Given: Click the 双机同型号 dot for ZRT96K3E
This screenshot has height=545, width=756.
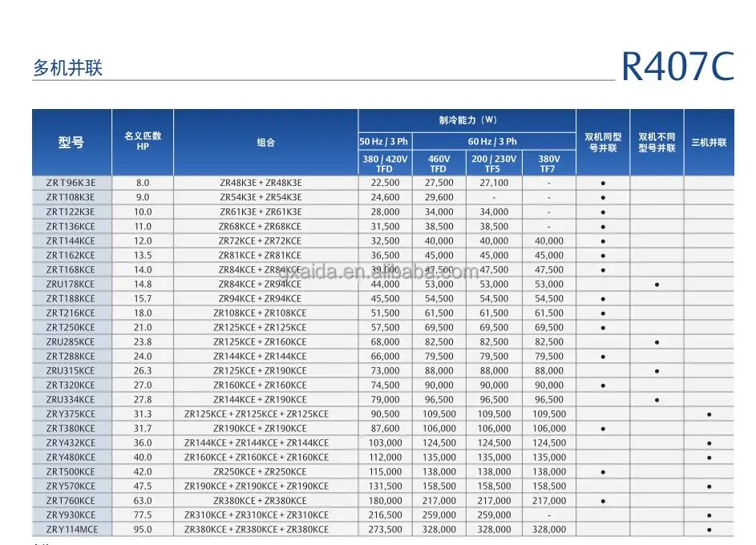Looking at the screenshot, I should coord(603,183).
